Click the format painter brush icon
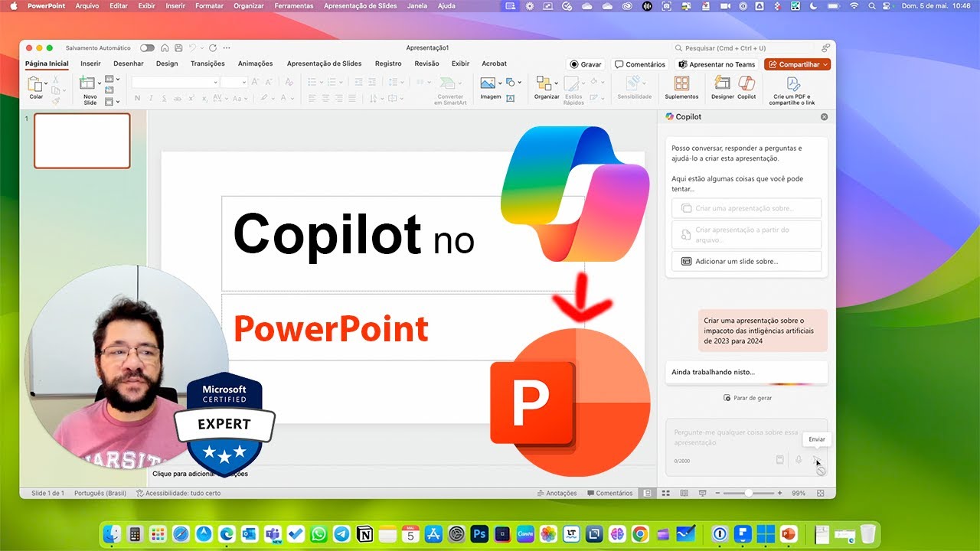This screenshot has height=551, width=980. [x=55, y=101]
